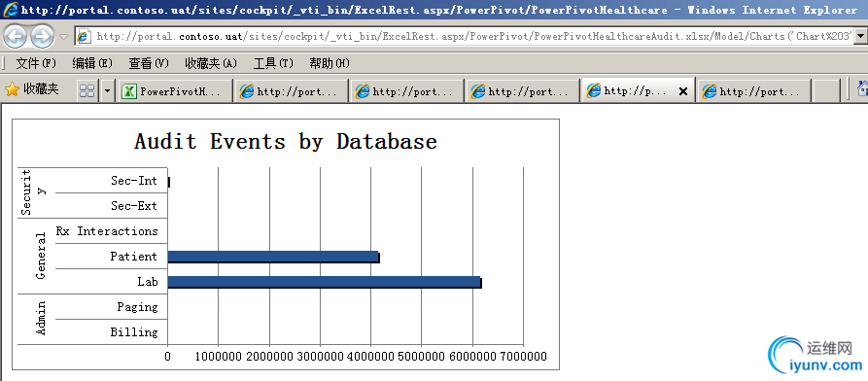Image resolution: width=868 pixels, height=381 pixels.
Task: Click the browser Forward arrow button
Action: pos(42,37)
